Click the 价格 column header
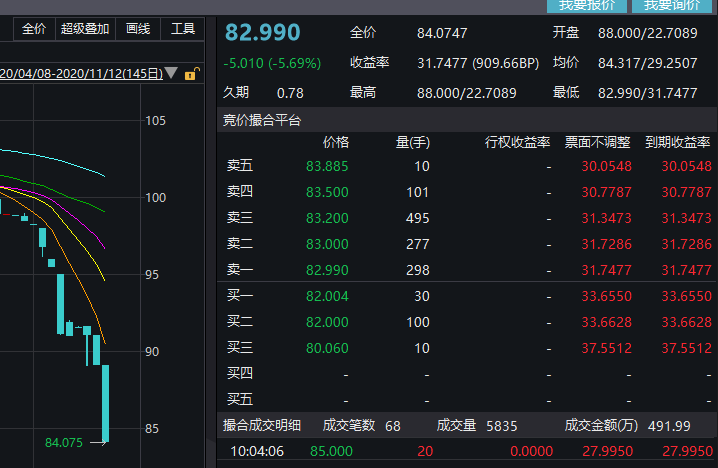The image size is (718, 468). pyautogui.click(x=336, y=142)
